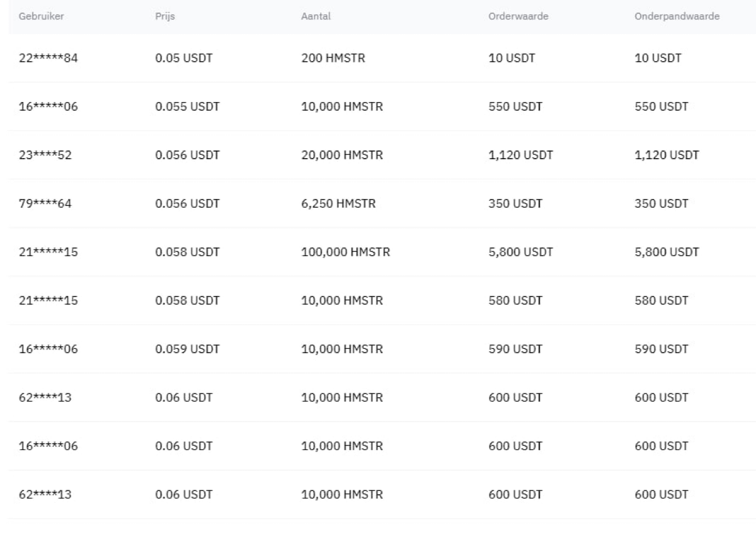
Task: Click the 0.05 USDT price cell
Action: pyautogui.click(x=184, y=59)
